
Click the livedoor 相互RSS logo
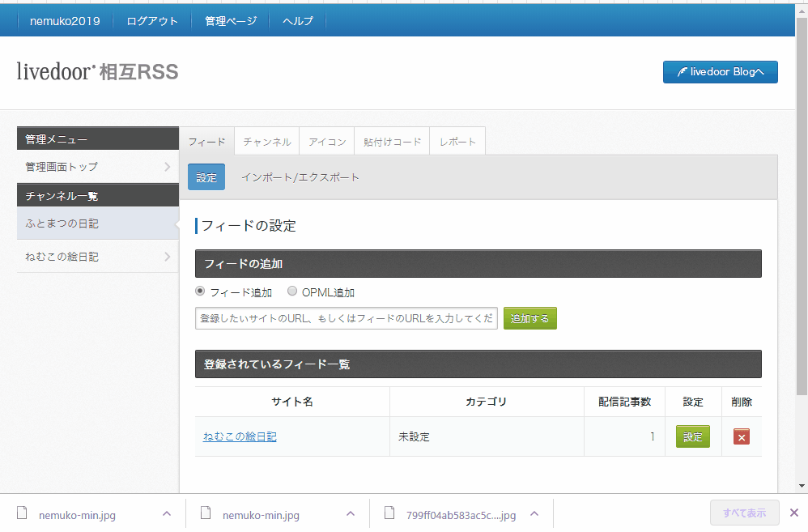(97, 71)
